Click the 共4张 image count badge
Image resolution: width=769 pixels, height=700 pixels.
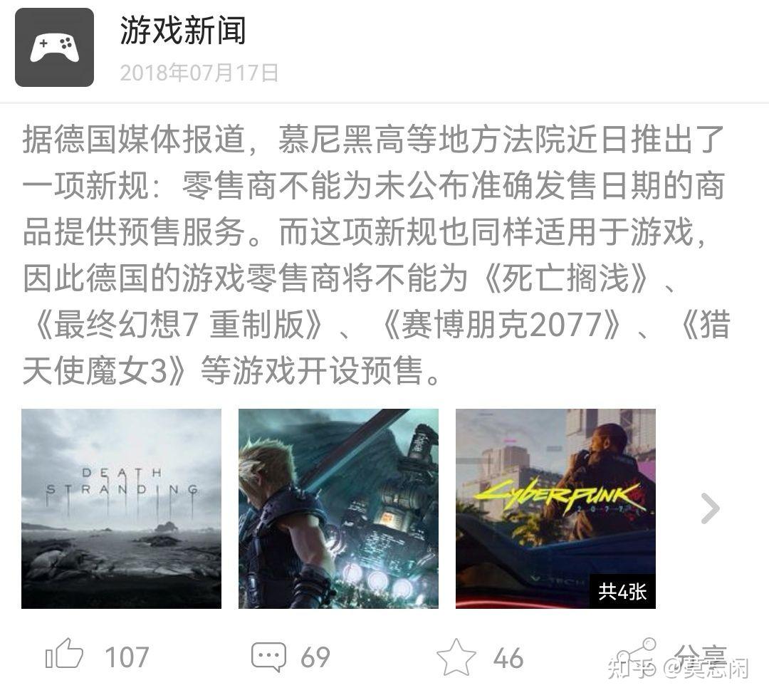coord(622,591)
